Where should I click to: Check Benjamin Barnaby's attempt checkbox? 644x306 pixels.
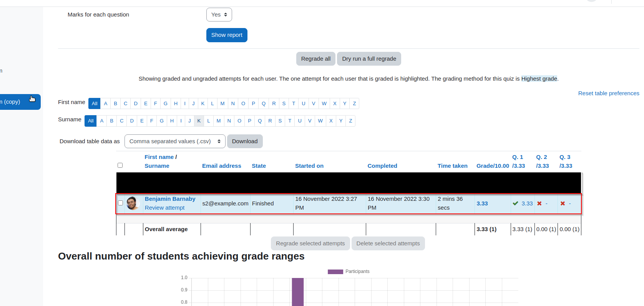[x=120, y=203]
